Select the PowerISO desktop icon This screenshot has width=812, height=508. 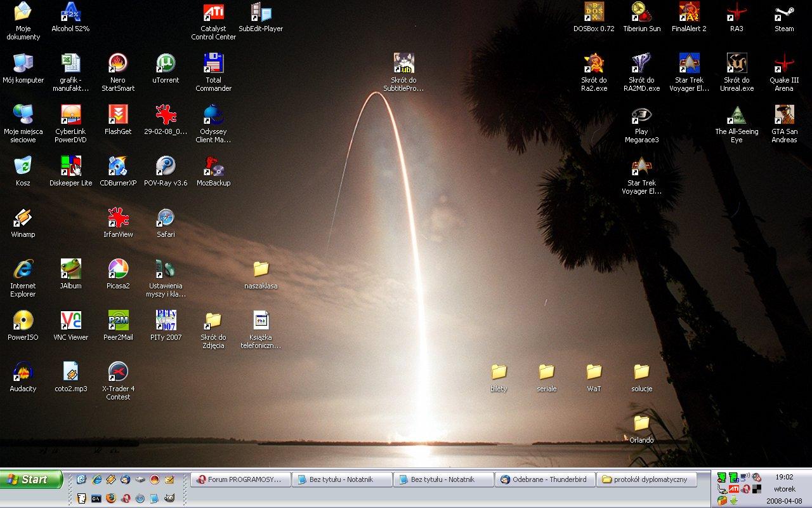(x=23, y=326)
